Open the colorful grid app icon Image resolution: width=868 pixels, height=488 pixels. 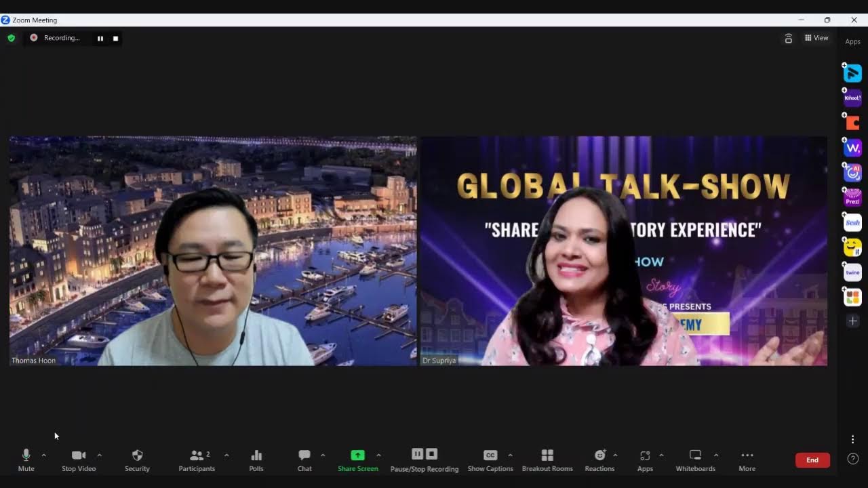point(852,297)
